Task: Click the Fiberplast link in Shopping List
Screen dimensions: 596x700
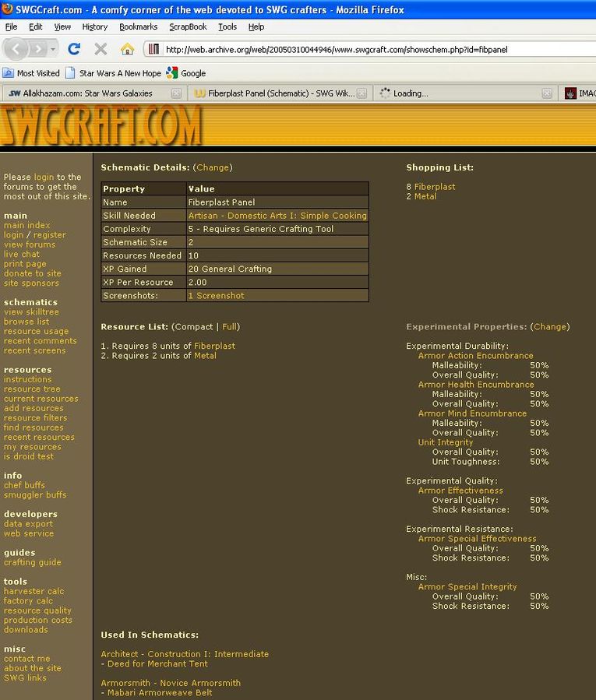Action: [x=434, y=187]
